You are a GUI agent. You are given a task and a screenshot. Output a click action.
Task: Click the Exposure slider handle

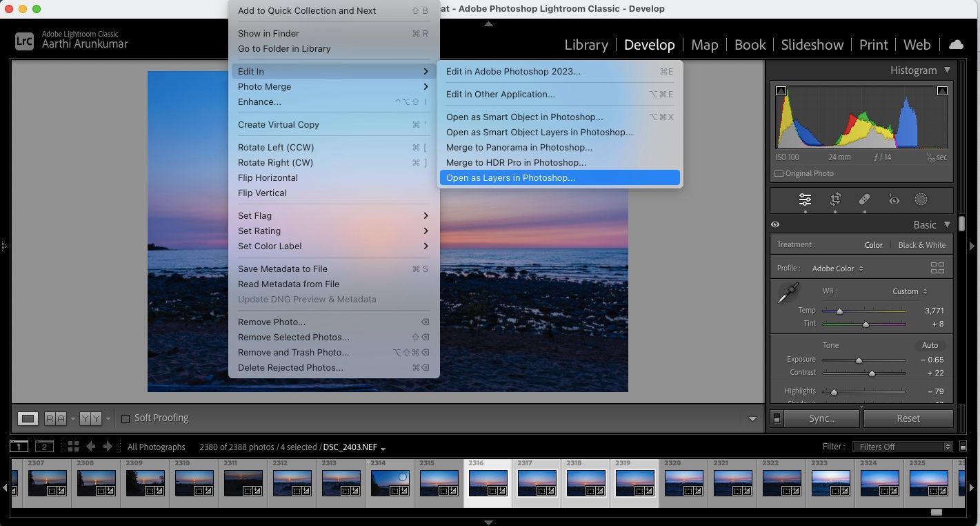pos(859,360)
